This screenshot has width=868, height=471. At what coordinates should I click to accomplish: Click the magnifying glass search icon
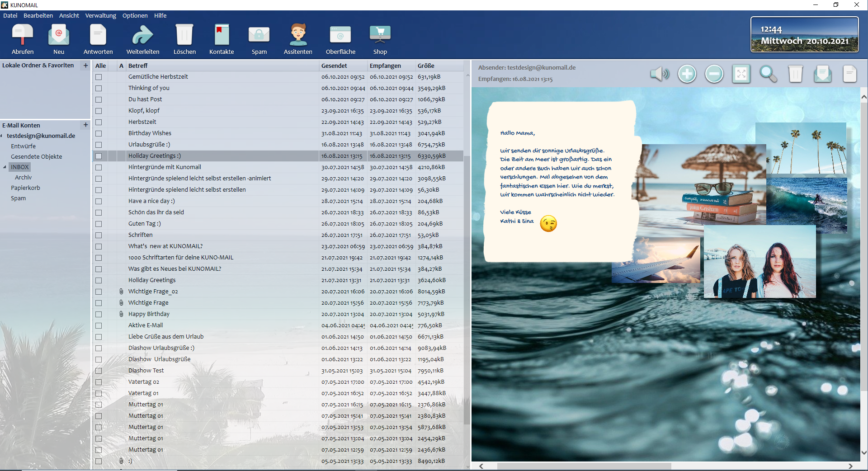(x=768, y=74)
